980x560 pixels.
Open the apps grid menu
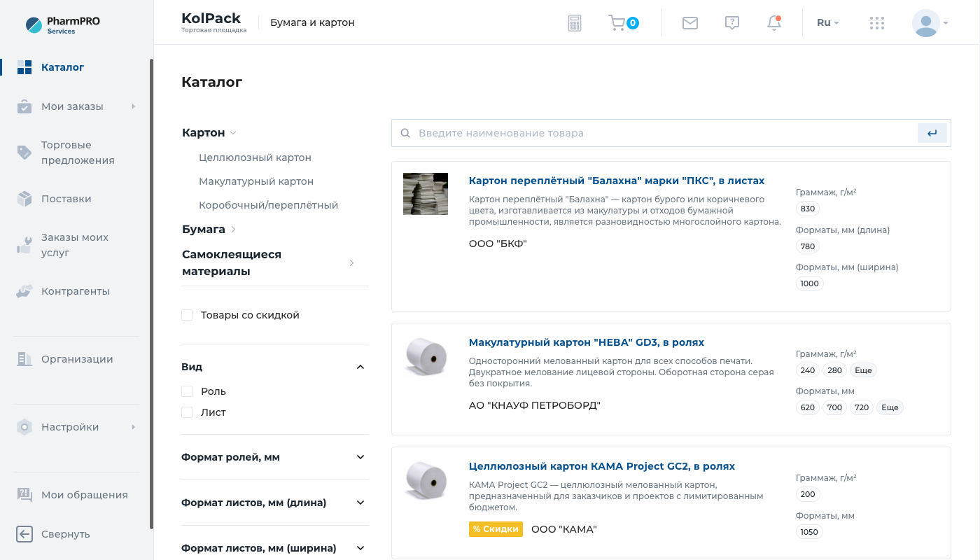pyautogui.click(x=877, y=23)
